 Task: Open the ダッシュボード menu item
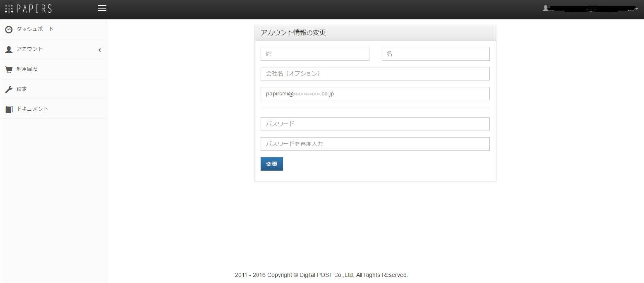[35, 29]
